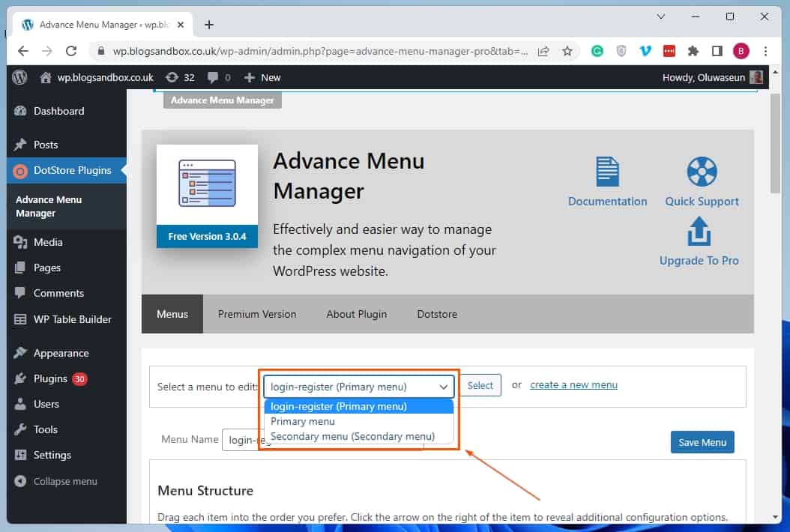Open the B profile avatar
The width and height of the screenshot is (790, 532).
tap(741, 51)
